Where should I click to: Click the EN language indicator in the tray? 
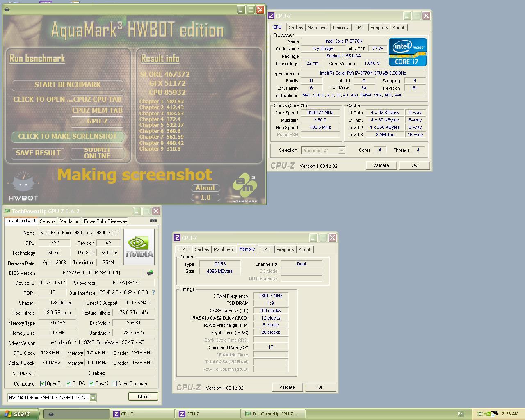(461, 414)
